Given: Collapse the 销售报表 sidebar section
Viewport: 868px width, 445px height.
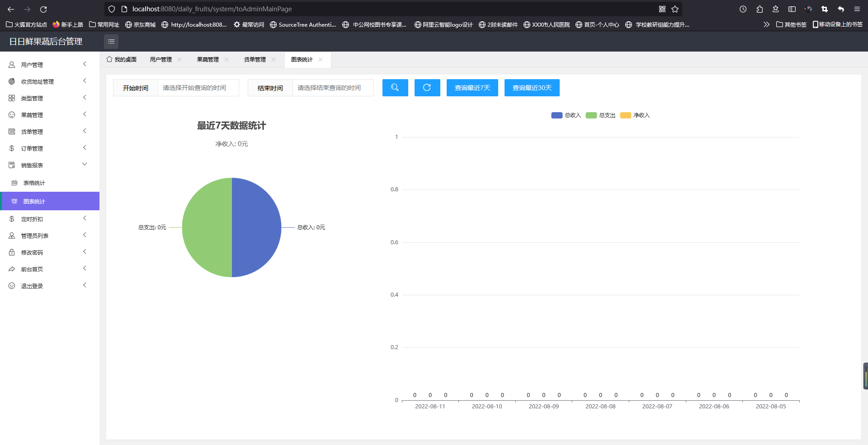Looking at the screenshot, I should coord(84,164).
